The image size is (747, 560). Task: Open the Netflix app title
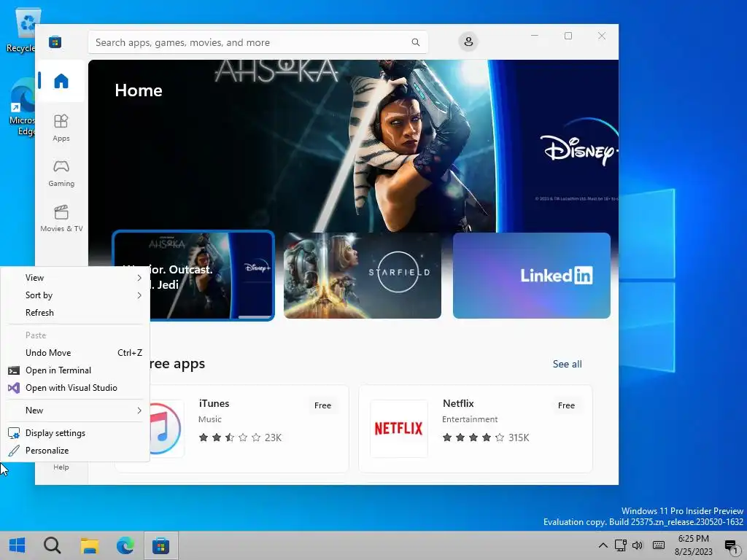click(458, 403)
